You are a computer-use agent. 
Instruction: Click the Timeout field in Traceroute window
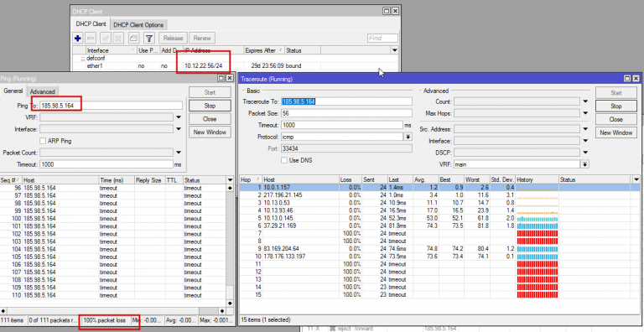tap(342, 125)
